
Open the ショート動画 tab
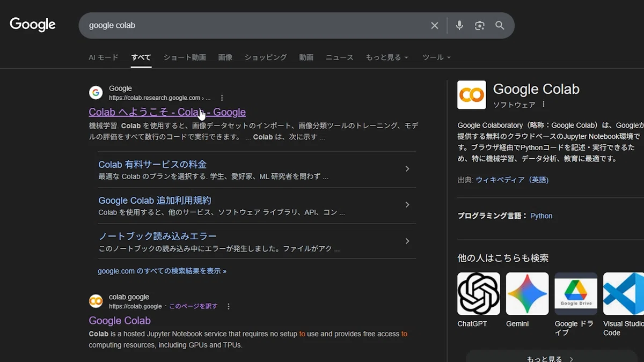185,57
